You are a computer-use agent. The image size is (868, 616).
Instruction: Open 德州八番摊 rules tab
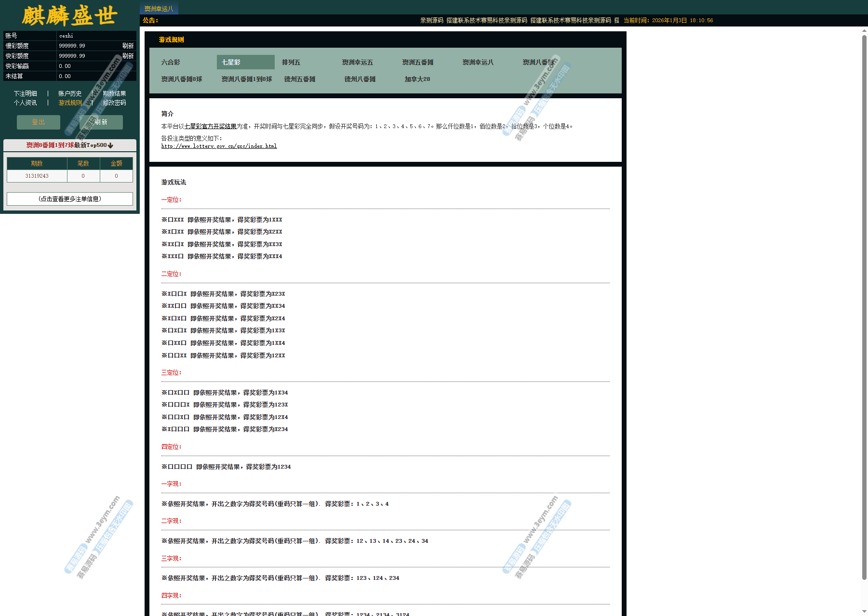360,79
